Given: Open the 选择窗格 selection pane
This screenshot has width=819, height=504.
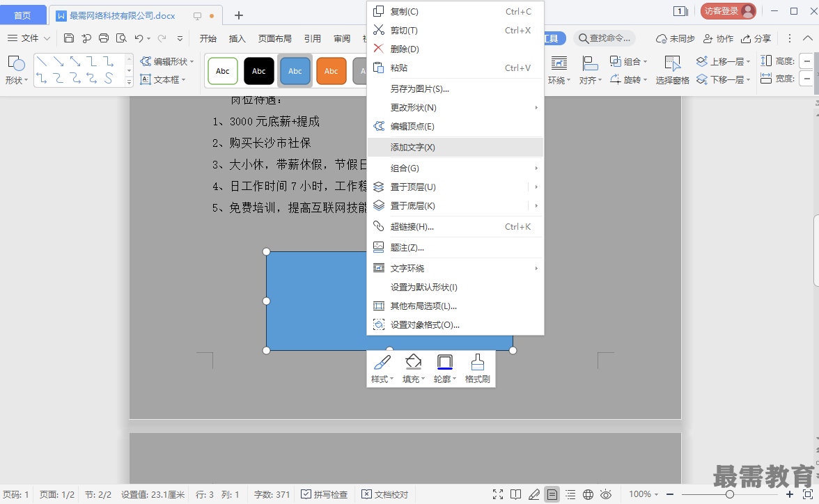Looking at the screenshot, I should (672, 70).
